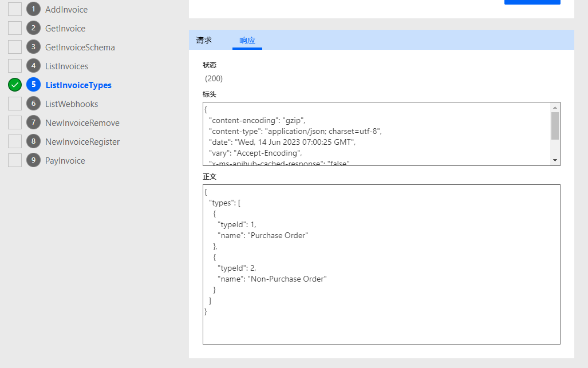Screen dimensions: 588x368
Task: Open the GetInvoiceSchema operation
Action: point(80,48)
